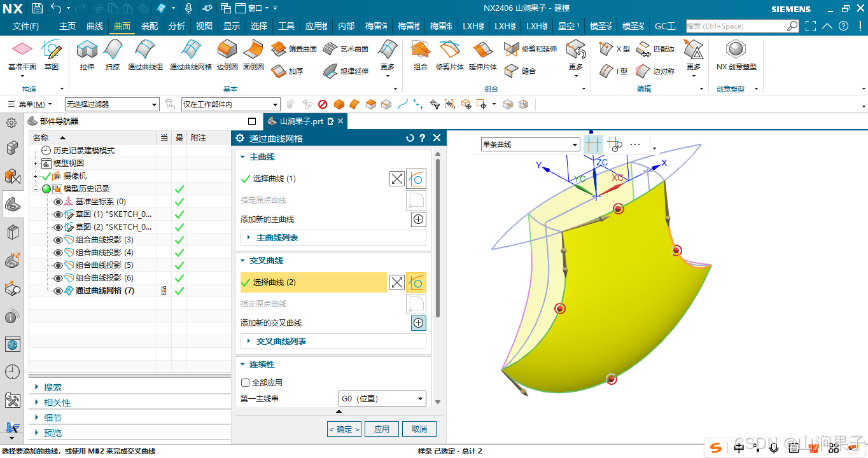Screen dimensions: 868x458
Task: Click the X 型 edit tool
Action: [615, 49]
